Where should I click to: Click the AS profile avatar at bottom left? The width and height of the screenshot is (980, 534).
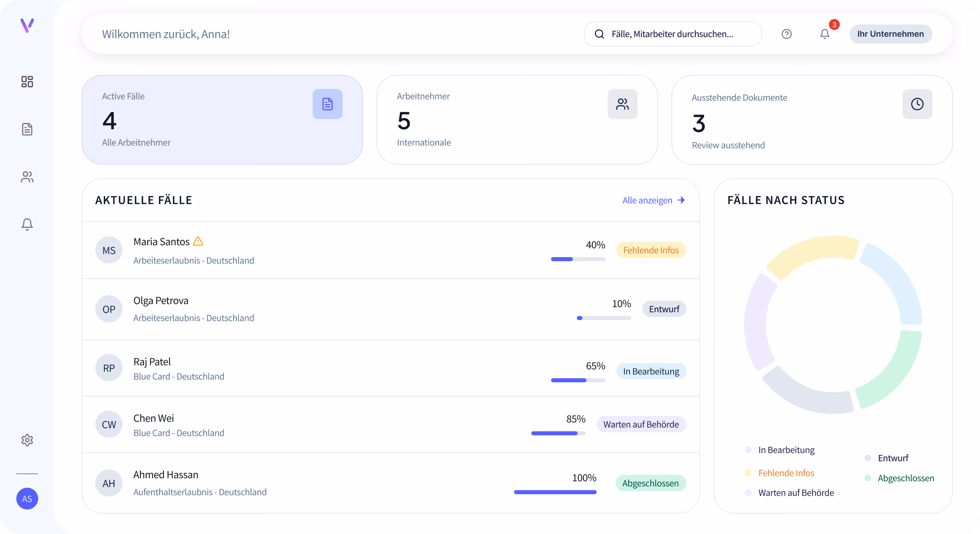tap(27, 499)
